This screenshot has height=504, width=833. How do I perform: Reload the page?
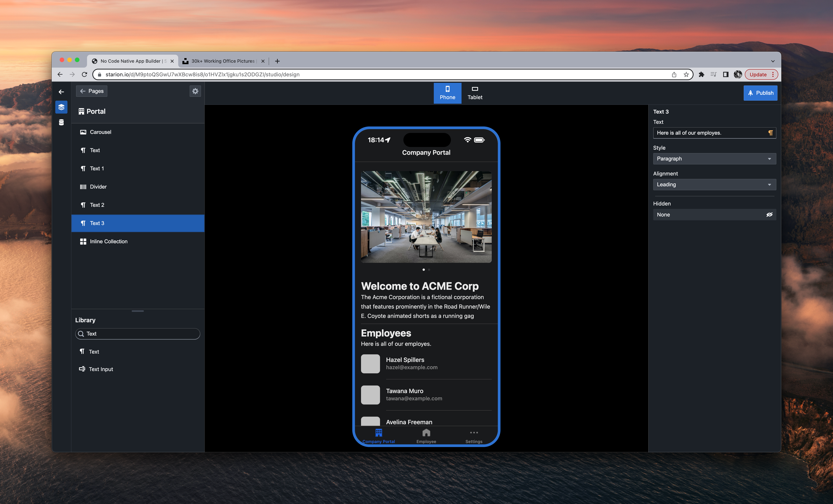click(85, 74)
